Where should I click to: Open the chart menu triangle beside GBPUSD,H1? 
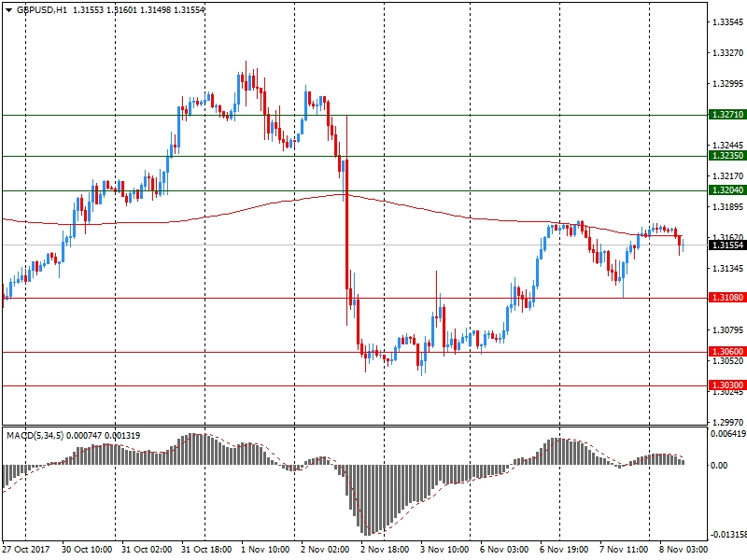[8, 10]
